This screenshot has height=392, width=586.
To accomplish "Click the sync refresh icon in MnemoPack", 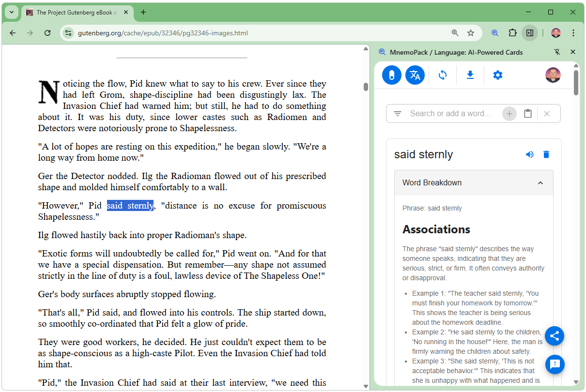I will pyautogui.click(x=442, y=75).
